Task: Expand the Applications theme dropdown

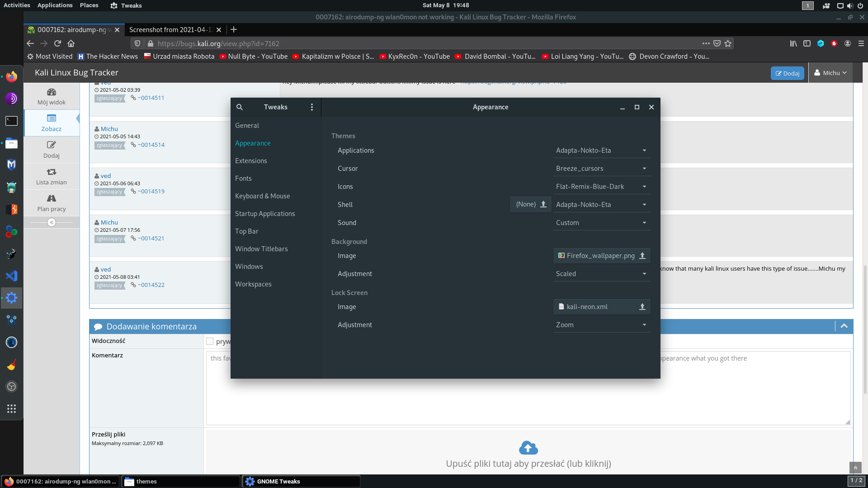Action: point(601,150)
